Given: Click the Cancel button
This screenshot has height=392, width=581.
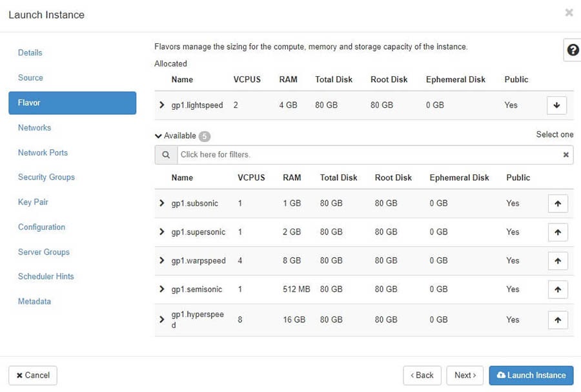Looking at the screenshot, I should [33, 375].
